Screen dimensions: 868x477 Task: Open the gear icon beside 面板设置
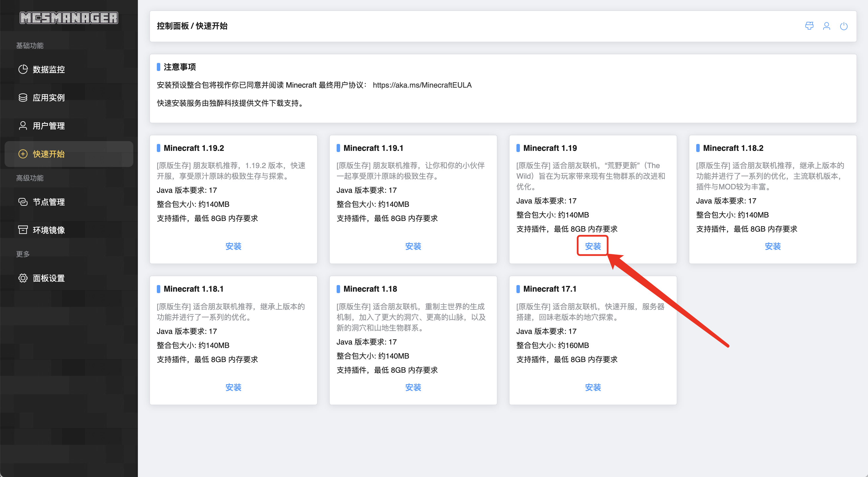(23, 278)
